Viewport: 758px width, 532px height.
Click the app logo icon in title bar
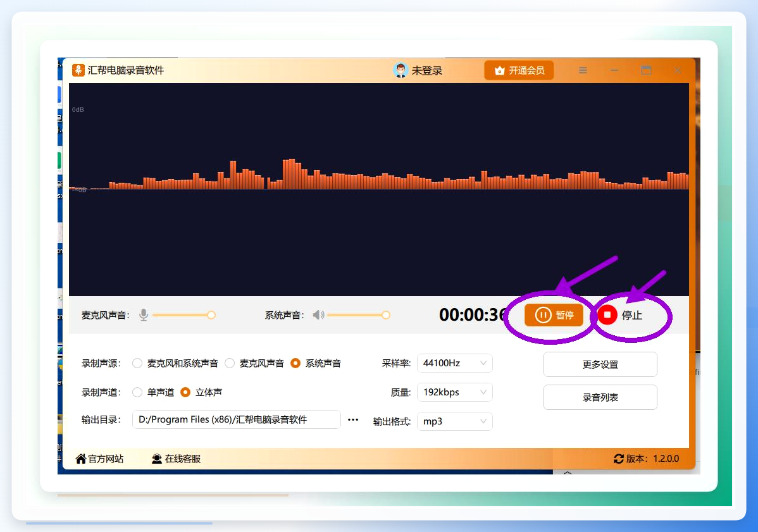click(x=78, y=70)
